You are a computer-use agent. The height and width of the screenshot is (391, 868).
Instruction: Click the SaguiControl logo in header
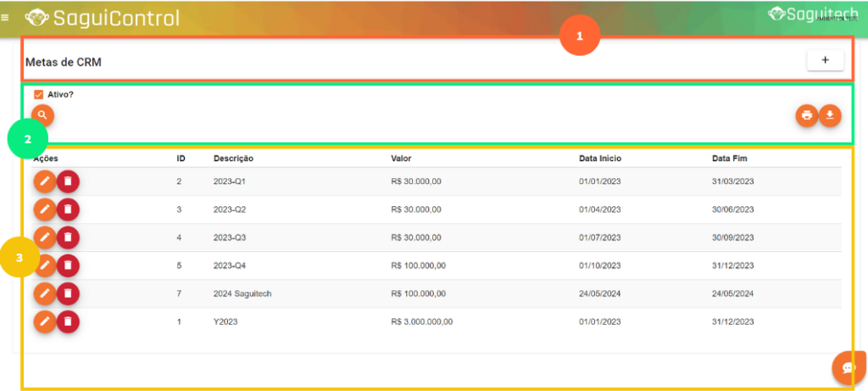pos(103,17)
